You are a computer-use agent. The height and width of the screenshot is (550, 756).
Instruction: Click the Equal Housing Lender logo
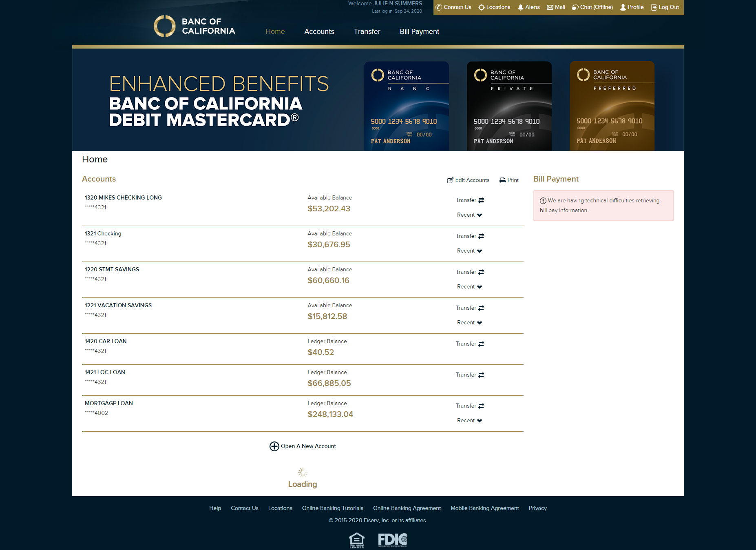click(357, 540)
